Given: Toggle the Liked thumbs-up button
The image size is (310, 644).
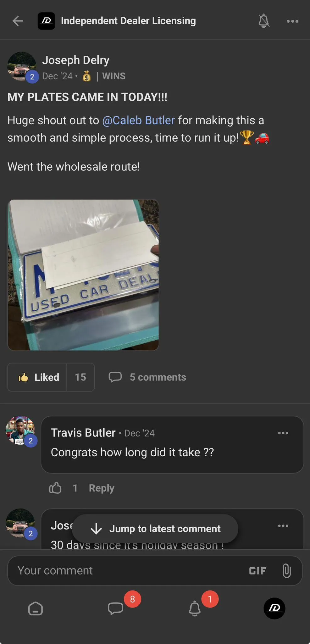Looking at the screenshot, I should coord(37,377).
